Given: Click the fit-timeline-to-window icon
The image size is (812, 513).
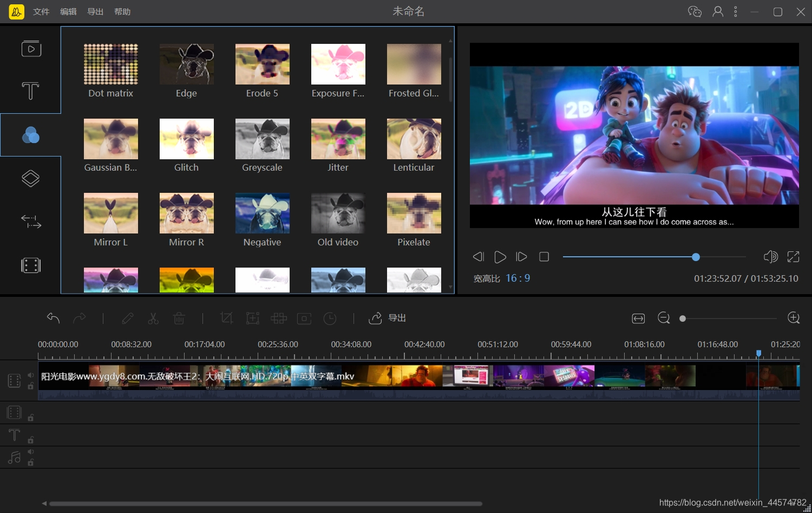Looking at the screenshot, I should pos(638,319).
